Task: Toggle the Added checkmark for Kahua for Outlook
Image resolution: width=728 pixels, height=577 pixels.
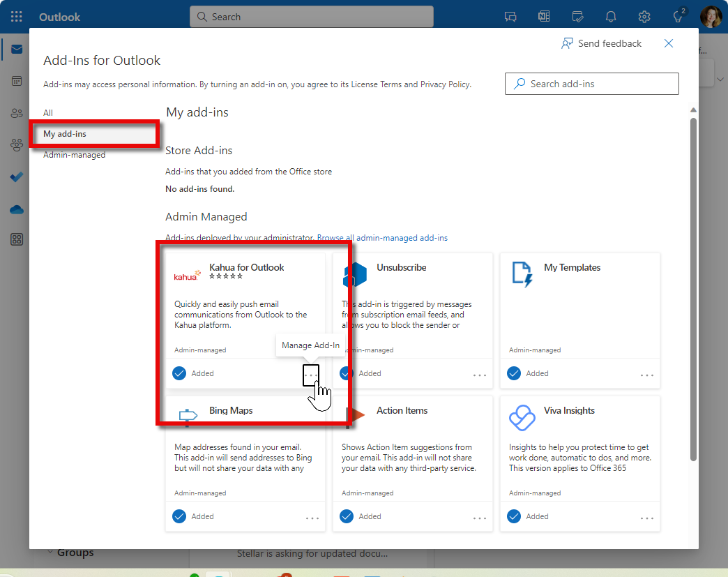Action: (179, 373)
